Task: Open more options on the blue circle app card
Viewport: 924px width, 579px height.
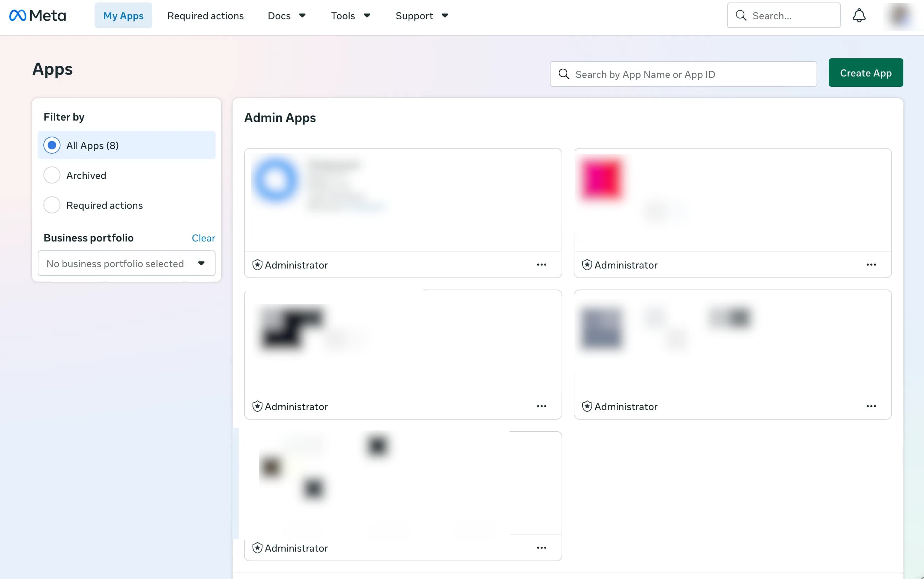Action: pos(541,265)
